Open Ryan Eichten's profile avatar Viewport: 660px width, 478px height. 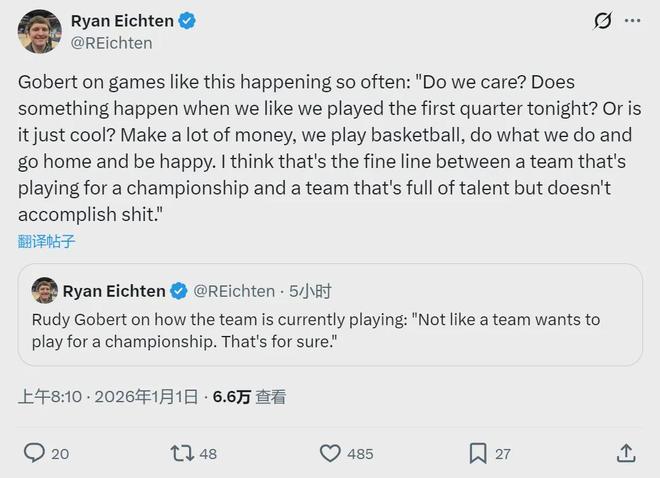39,31
